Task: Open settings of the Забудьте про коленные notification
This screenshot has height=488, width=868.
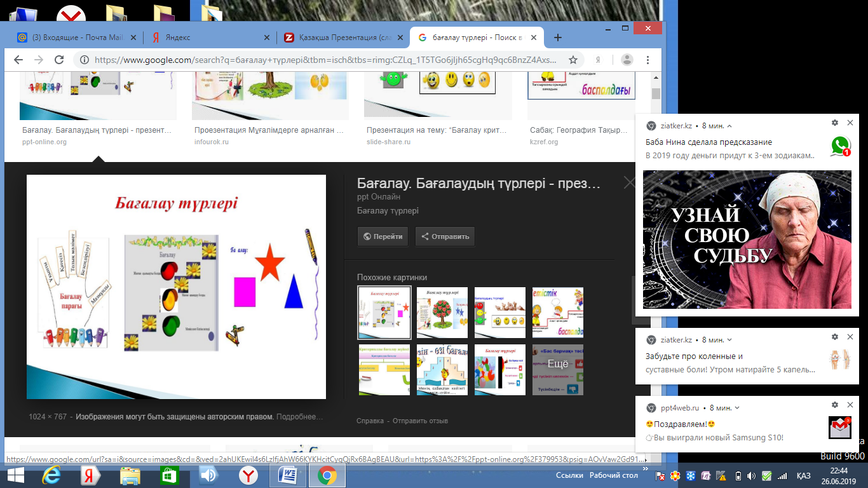Action: (835, 337)
